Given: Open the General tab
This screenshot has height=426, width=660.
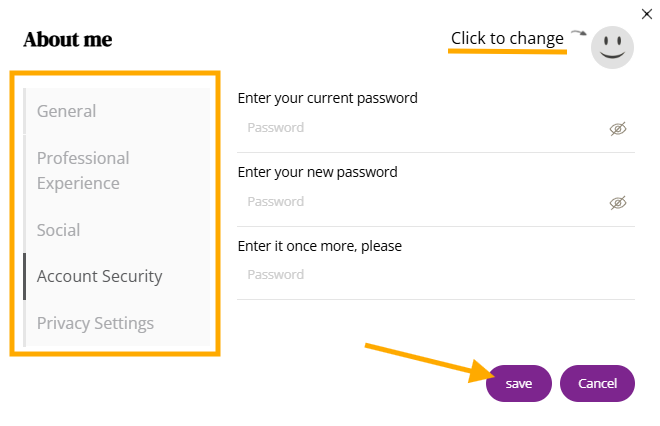Looking at the screenshot, I should click(x=66, y=111).
